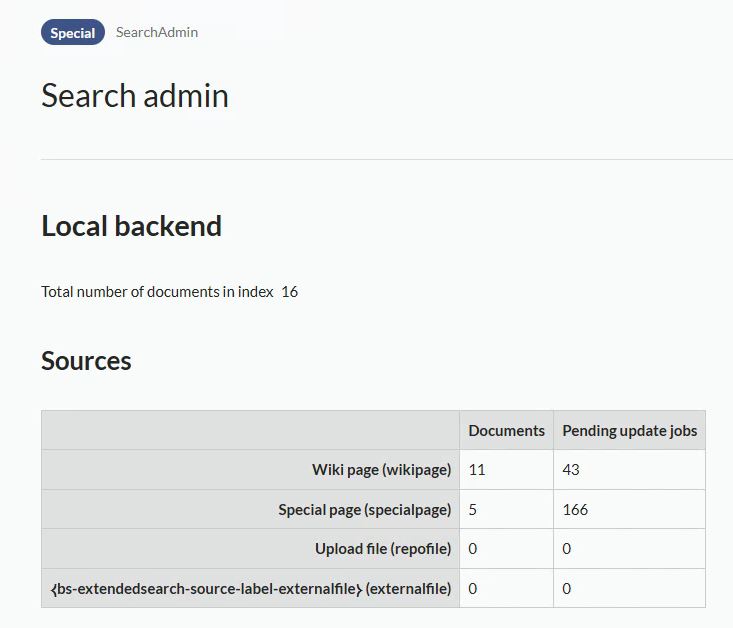Click the Wiki page pending jobs value 43
The image size is (733, 628).
click(x=571, y=470)
